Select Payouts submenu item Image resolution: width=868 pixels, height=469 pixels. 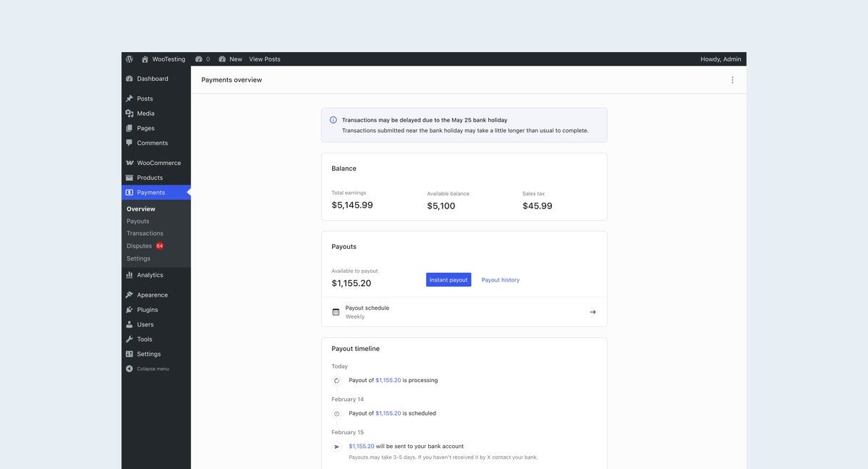138,221
